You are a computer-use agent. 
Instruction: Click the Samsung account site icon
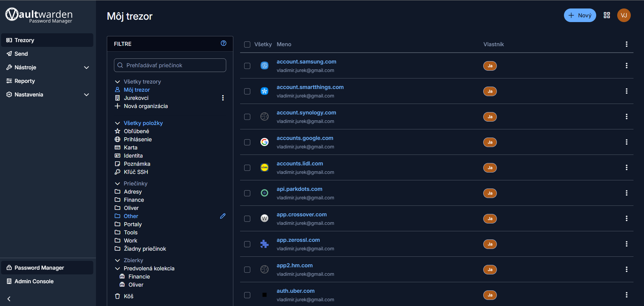(265, 66)
